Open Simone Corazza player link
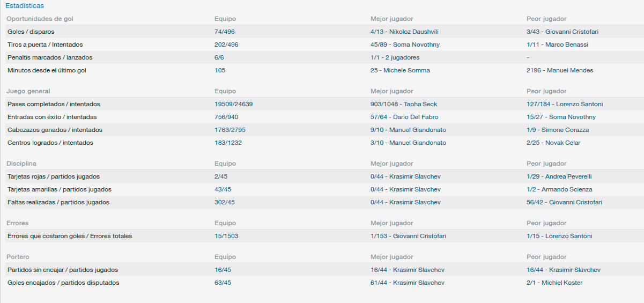Screen dimensions: 644x303 tap(565, 130)
